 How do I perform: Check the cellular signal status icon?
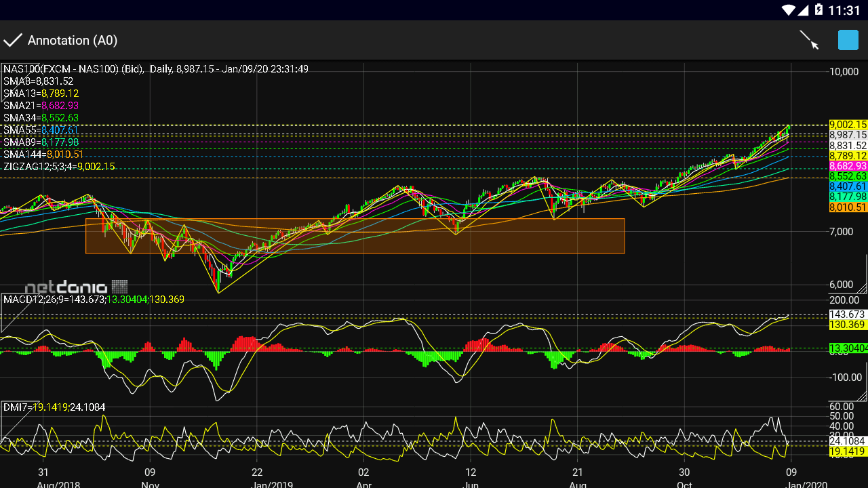[804, 10]
